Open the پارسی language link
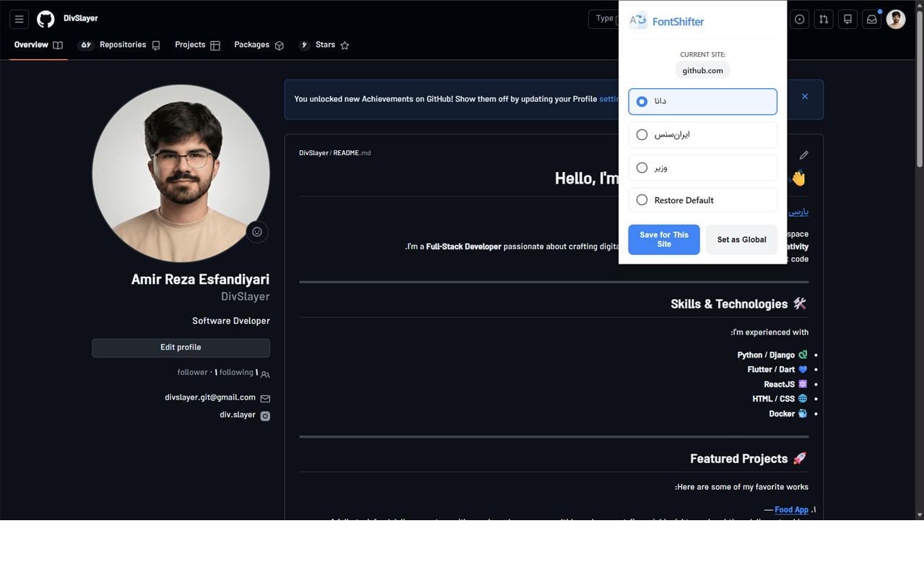Image resolution: width=924 pixels, height=578 pixels. (798, 212)
